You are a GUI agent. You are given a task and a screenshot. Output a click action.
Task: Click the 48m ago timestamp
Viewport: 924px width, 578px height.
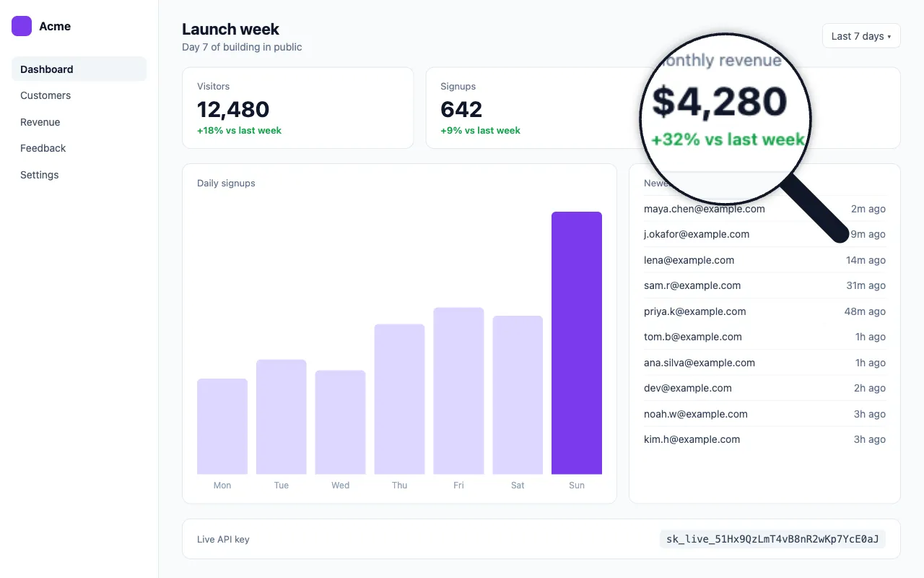coord(865,311)
